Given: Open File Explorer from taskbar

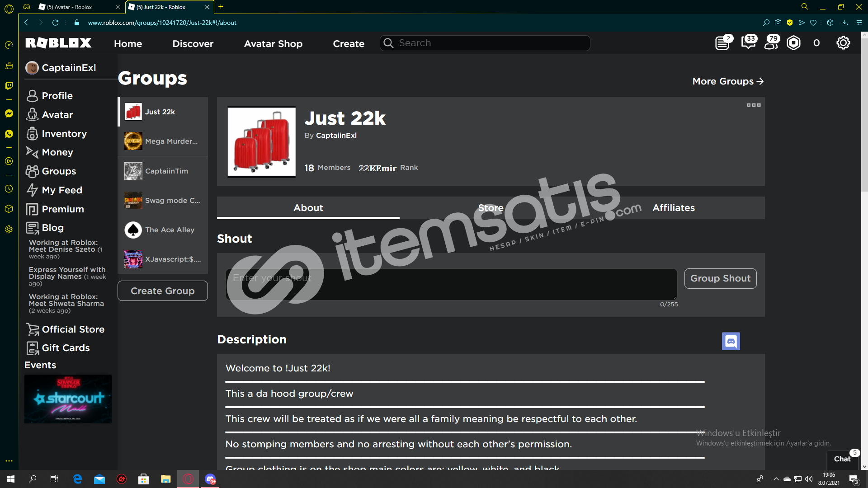Looking at the screenshot, I should (x=165, y=479).
